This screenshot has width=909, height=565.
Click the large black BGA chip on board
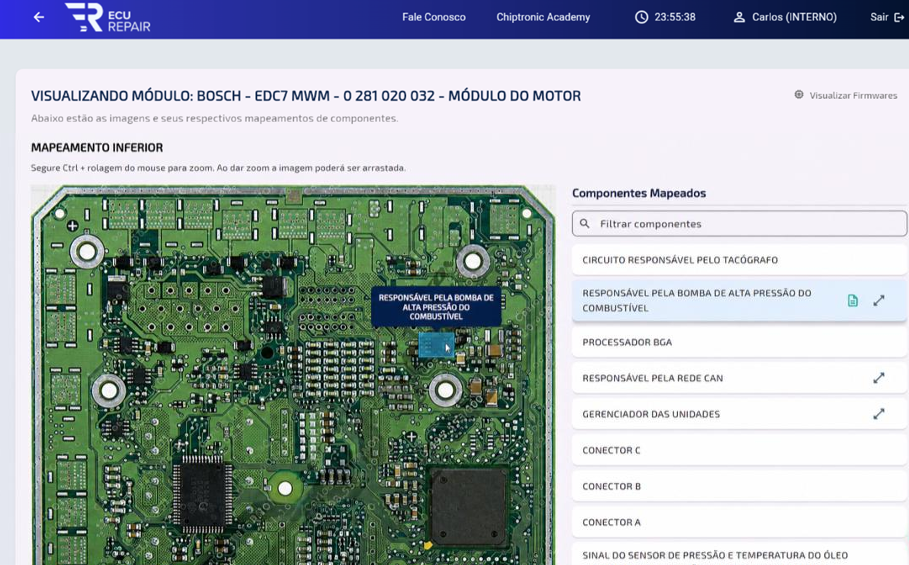point(469,507)
